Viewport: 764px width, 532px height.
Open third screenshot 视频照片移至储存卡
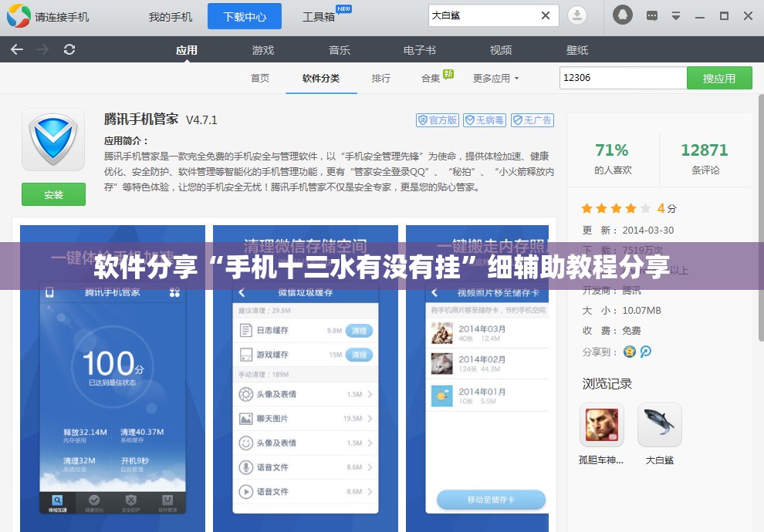pyautogui.click(x=477, y=379)
